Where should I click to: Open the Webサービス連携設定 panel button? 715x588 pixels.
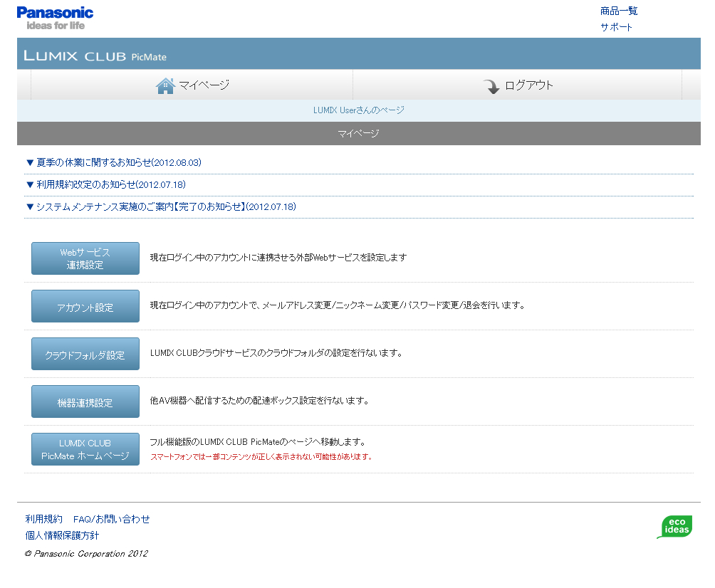pyautogui.click(x=85, y=258)
